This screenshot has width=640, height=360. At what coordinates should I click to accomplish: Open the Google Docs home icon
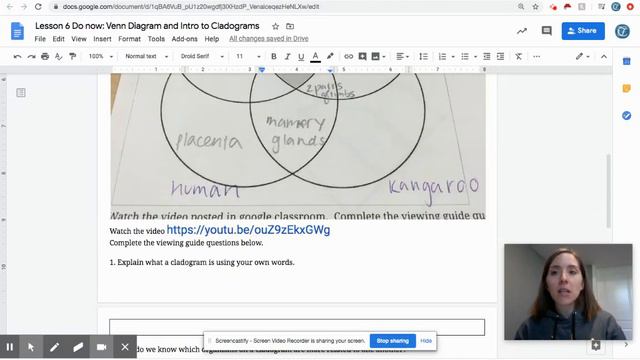click(x=17, y=31)
